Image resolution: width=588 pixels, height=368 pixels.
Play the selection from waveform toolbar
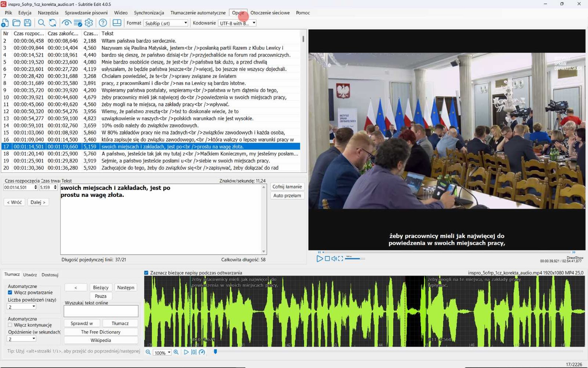[186, 352]
